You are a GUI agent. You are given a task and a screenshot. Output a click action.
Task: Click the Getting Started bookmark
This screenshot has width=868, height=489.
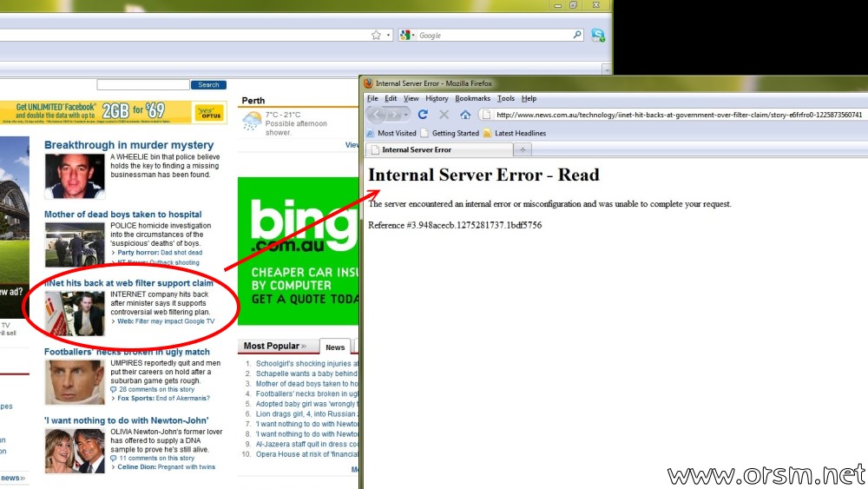point(450,134)
